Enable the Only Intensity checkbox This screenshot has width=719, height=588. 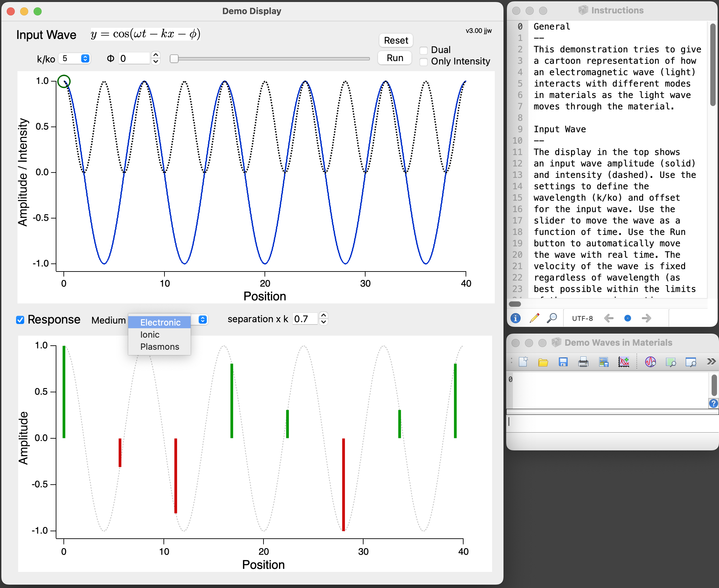coord(423,62)
